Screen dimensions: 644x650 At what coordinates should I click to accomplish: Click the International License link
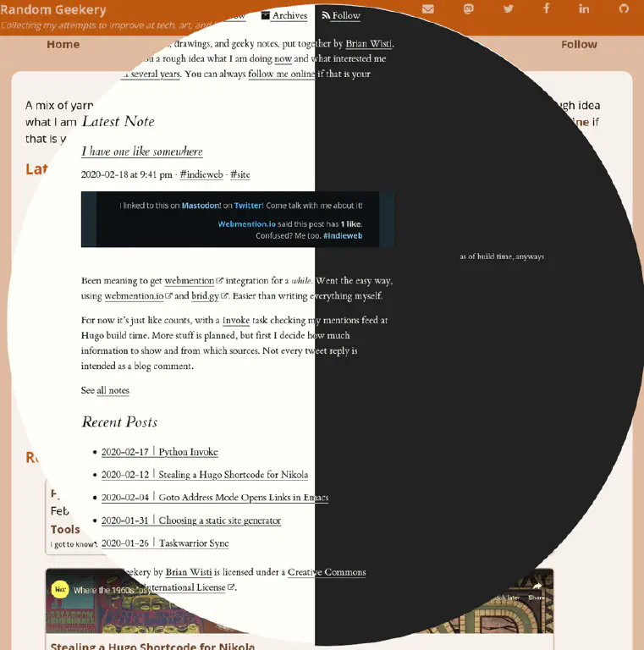(189, 587)
